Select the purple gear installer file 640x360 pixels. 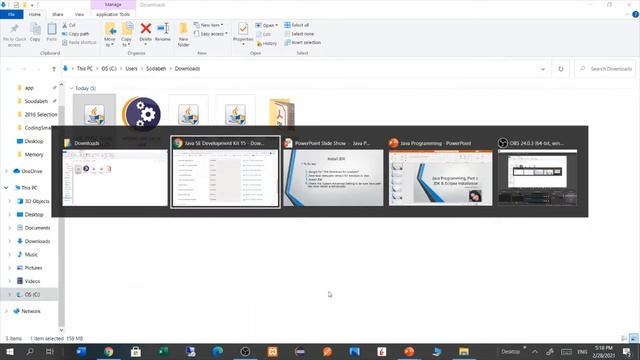[141, 113]
